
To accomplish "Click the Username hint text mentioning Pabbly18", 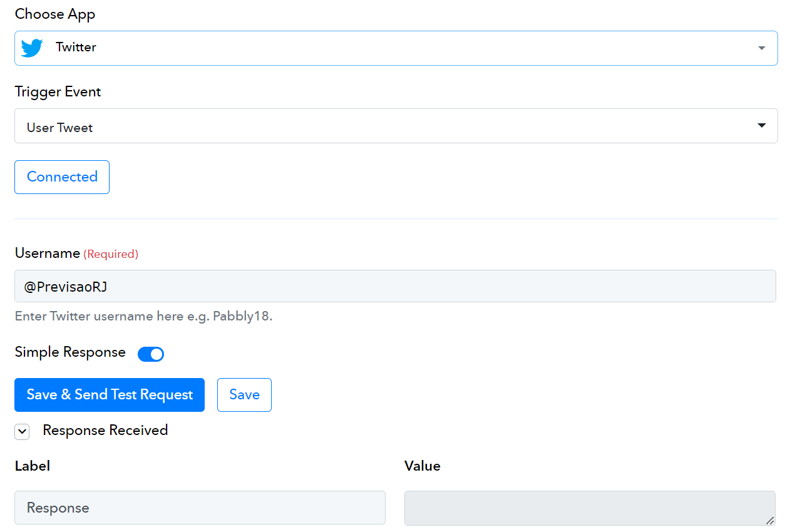I will [143, 316].
